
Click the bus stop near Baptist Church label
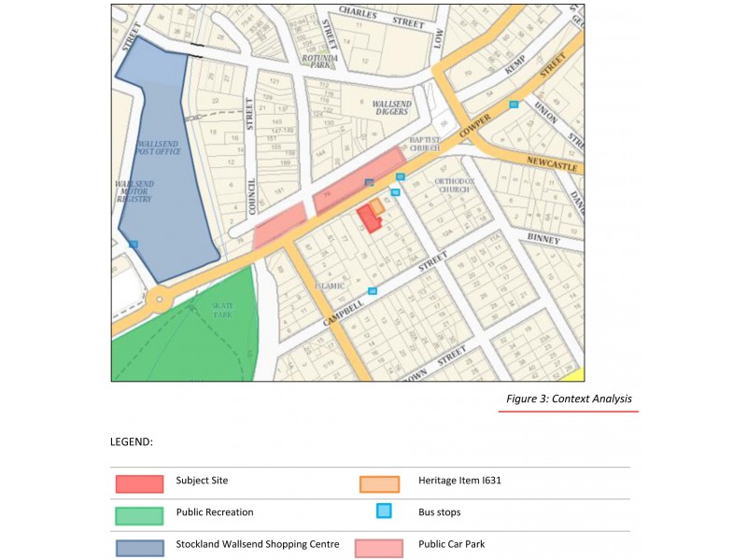coord(400,176)
